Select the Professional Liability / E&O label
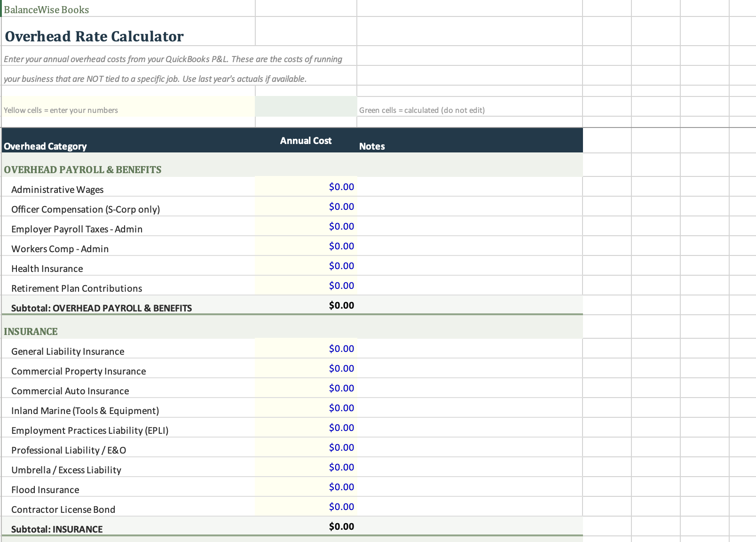 pos(69,450)
